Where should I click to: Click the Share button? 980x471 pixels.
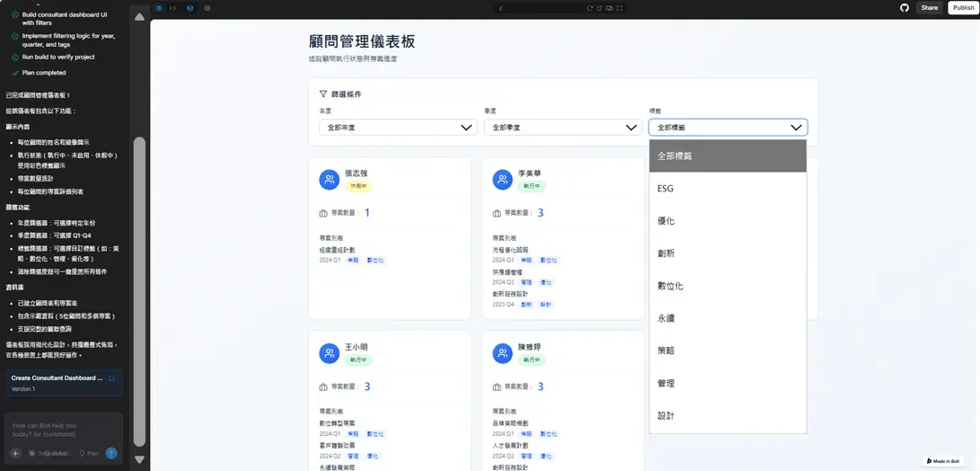coord(930,7)
